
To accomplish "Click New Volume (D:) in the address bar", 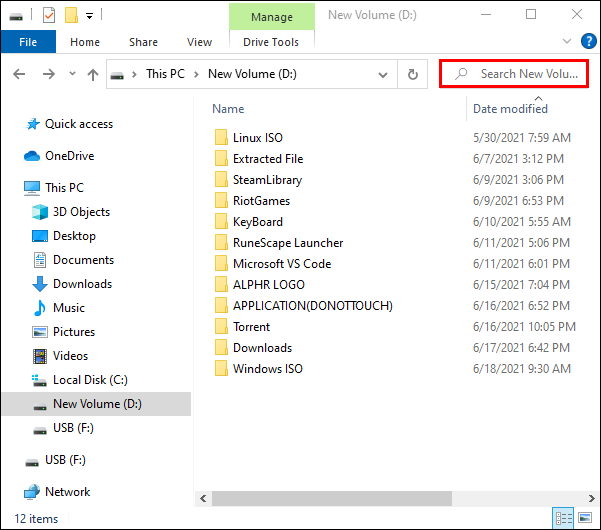I will coord(252,74).
